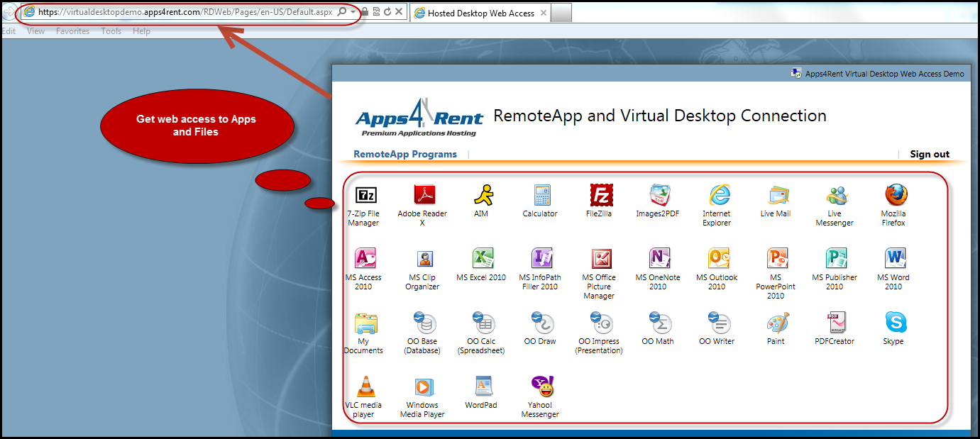The image size is (980, 439).
Task: Start OO Draw program
Action: (x=541, y=323)
